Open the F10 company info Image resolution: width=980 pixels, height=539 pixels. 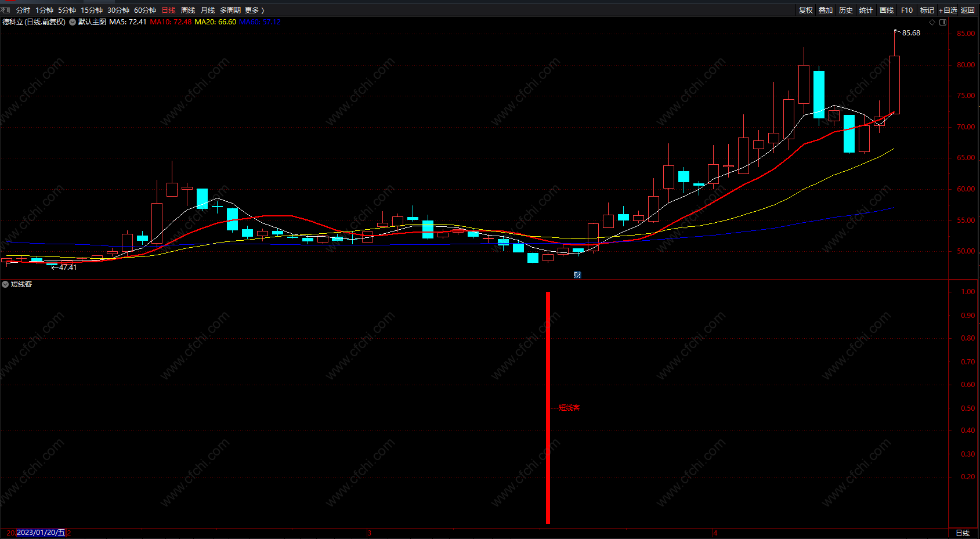click(907, 10)
